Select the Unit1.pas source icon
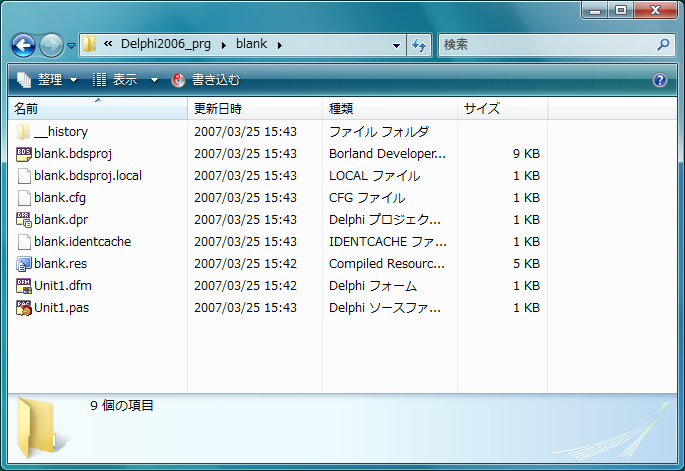Screen dimensions: 685x471 click(x=24, y=308)
